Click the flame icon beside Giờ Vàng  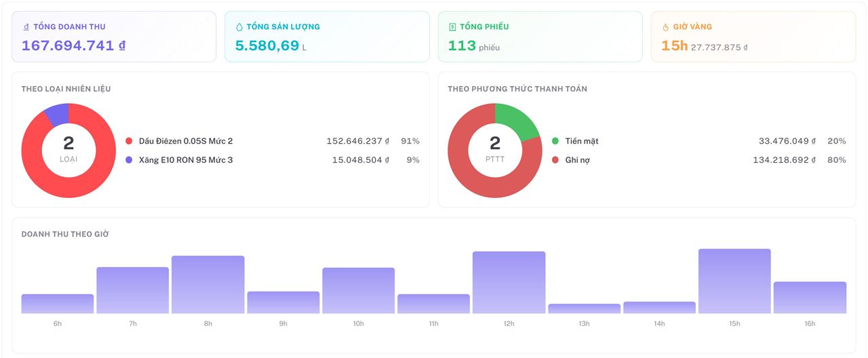(665, 27)
